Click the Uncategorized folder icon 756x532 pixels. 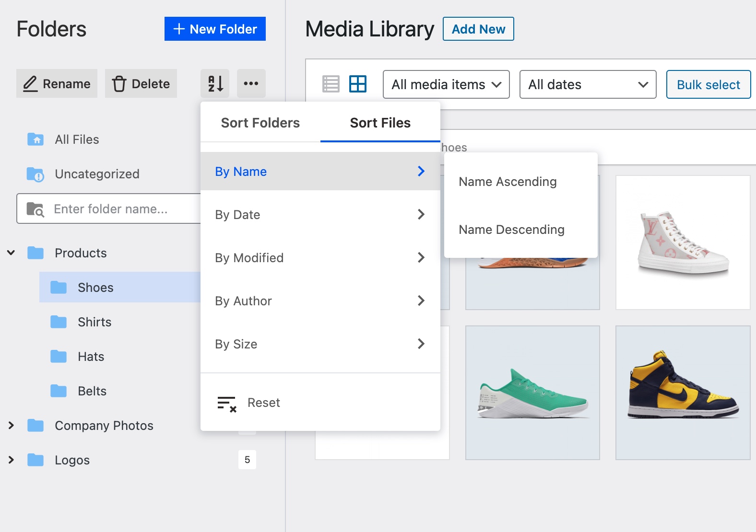pyautogui.click(x=35, y=174)
